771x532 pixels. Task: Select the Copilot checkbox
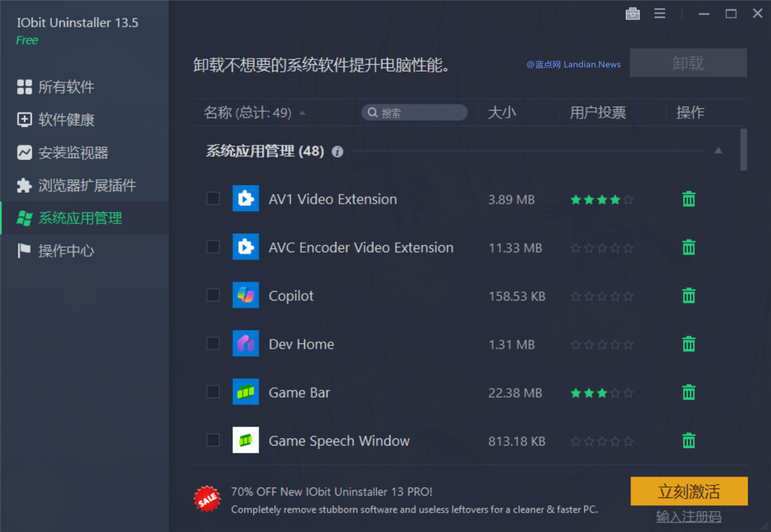(213, 295)
